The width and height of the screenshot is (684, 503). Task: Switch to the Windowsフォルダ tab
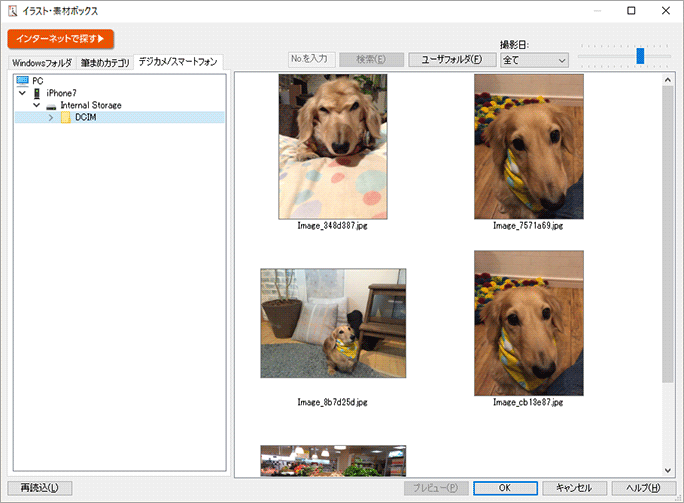[42, 63]
